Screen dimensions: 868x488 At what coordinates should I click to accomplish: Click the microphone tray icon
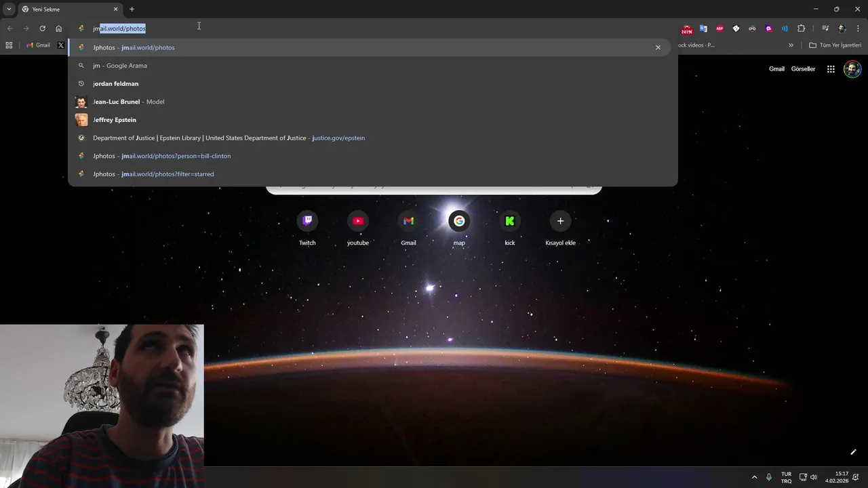[x=769, y=477]
